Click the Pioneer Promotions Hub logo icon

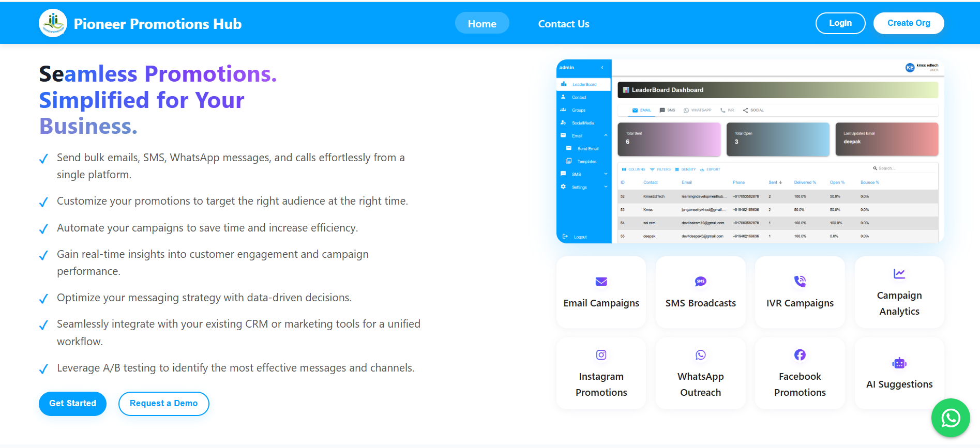tap(53, 23)
